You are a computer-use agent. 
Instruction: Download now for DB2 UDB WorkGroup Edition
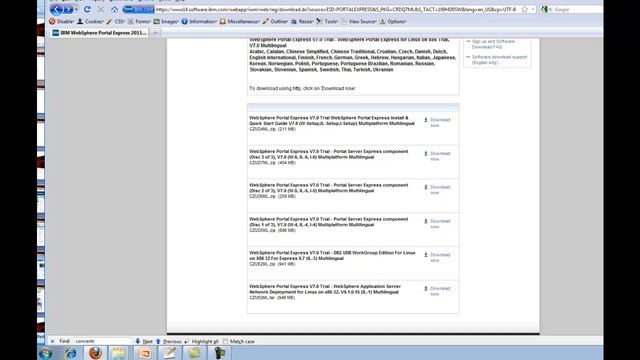pos(437,257)
